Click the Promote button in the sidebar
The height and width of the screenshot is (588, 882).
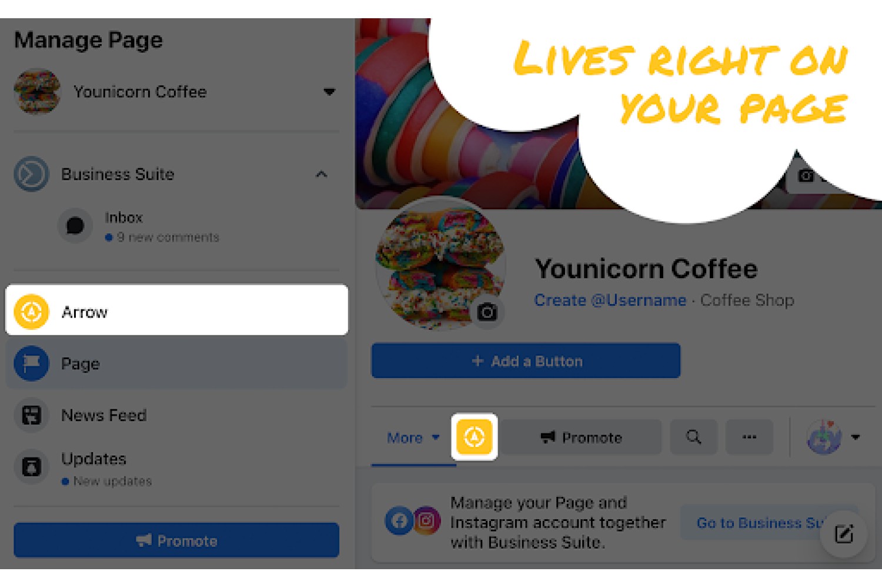point(176,540)
